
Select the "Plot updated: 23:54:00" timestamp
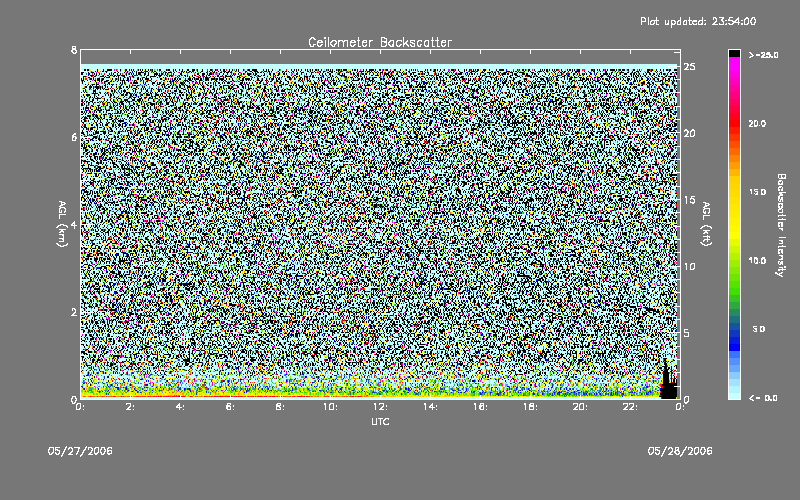point(698,21)
